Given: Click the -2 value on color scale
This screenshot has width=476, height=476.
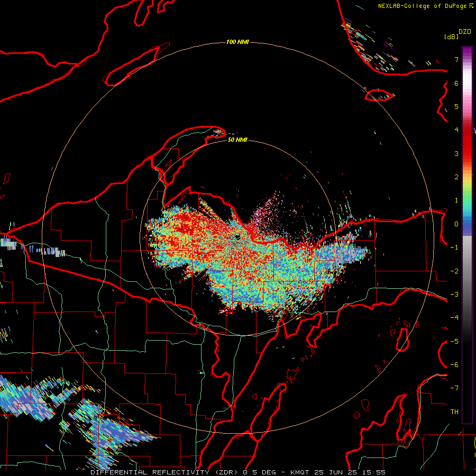Looking at the screenshot, I should (x=454, y=271).
